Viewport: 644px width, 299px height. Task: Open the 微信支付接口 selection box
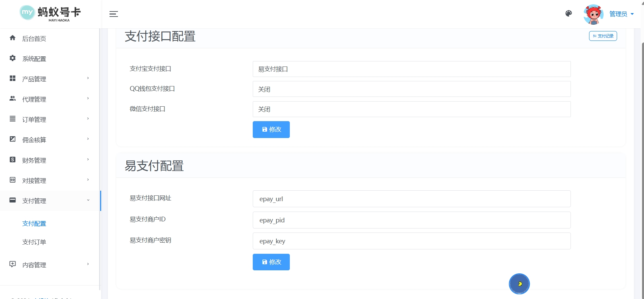click(411, 109)
